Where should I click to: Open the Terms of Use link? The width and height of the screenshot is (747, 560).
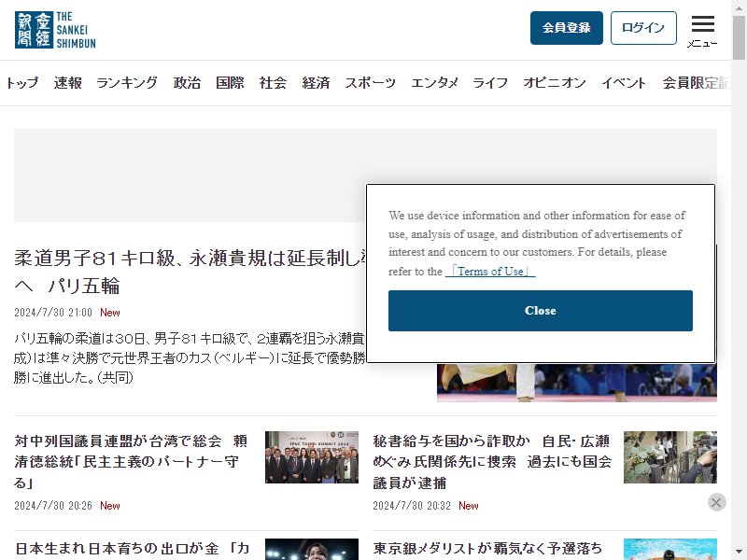[x=490, y=272]
